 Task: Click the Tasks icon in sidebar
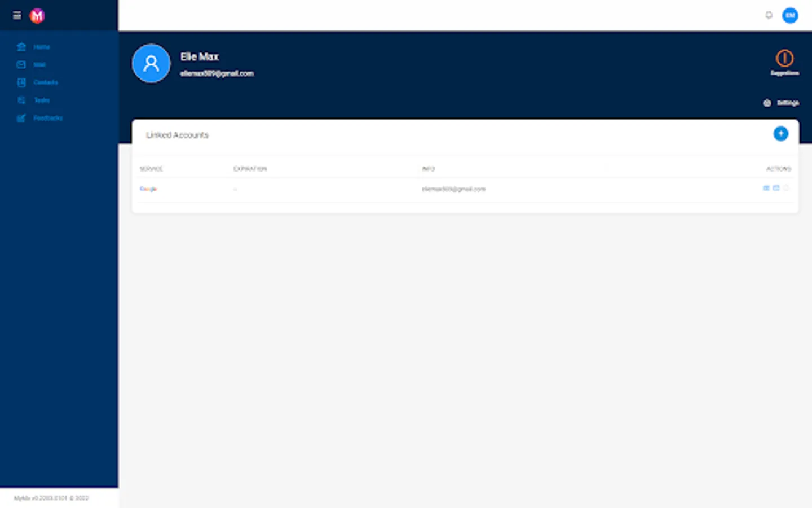[x=21, y=100]
